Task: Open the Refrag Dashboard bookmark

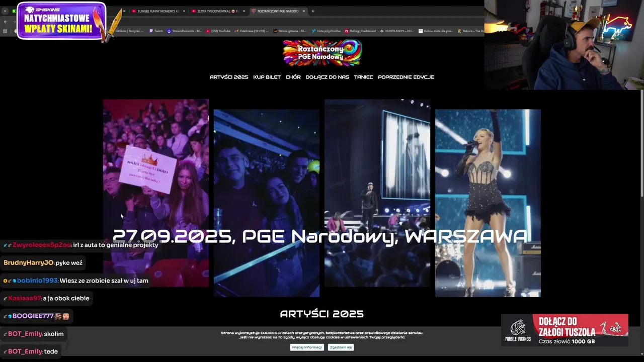Action: tap(360, 31)
